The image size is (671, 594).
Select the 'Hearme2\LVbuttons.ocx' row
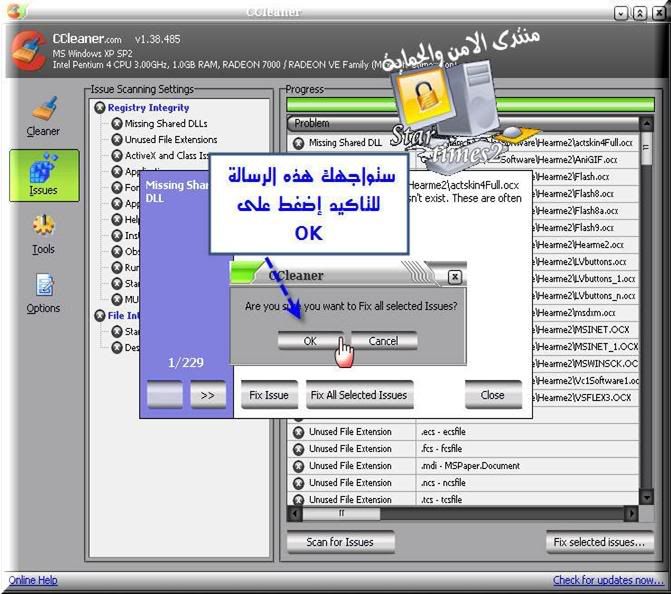585,261
